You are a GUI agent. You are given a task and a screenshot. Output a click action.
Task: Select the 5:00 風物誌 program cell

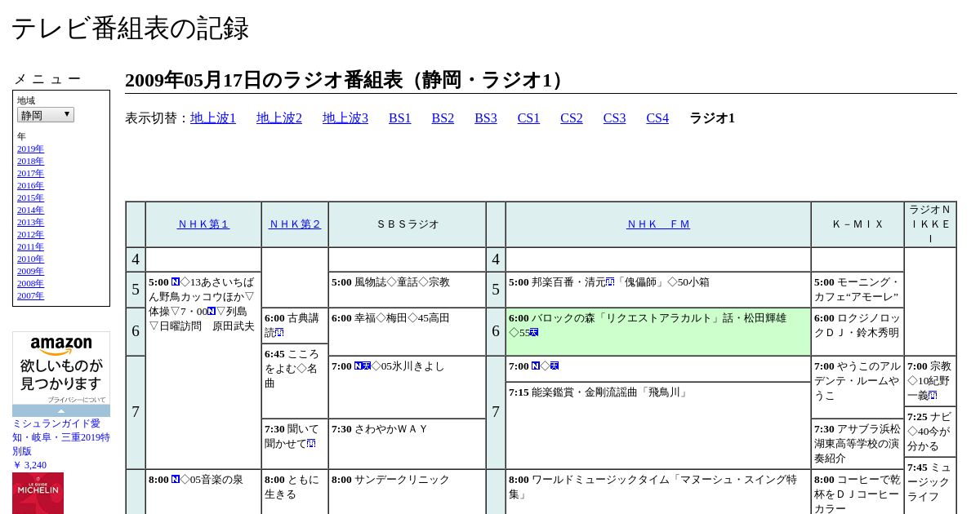tap(408, 290)
